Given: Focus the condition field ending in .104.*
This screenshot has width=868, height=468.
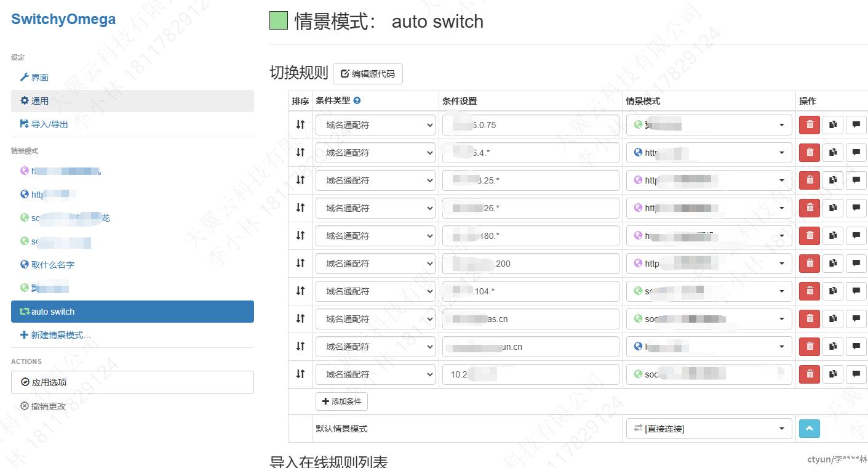Looking at the screenshot, I should click(530, 291).
